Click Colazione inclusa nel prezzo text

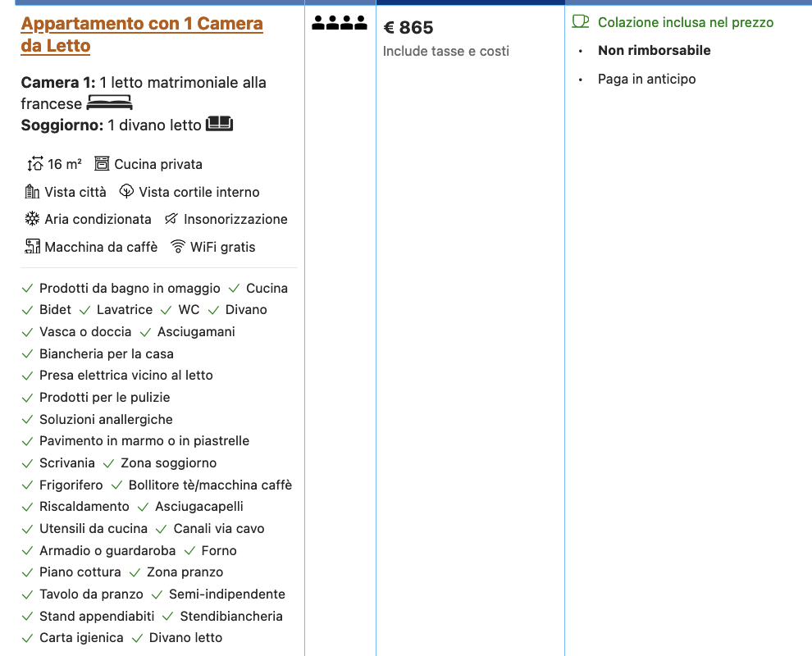pos(685,22)
